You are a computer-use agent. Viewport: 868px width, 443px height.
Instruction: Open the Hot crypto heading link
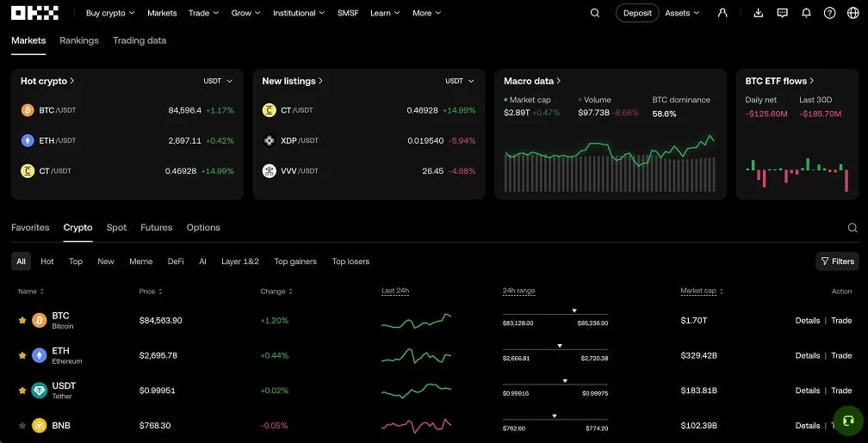(x=47, y=81)
